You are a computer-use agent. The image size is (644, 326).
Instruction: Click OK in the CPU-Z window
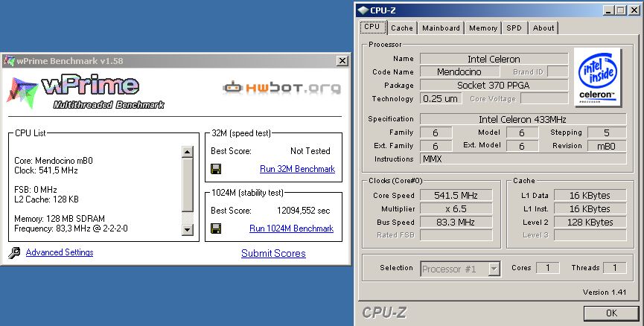611,313
